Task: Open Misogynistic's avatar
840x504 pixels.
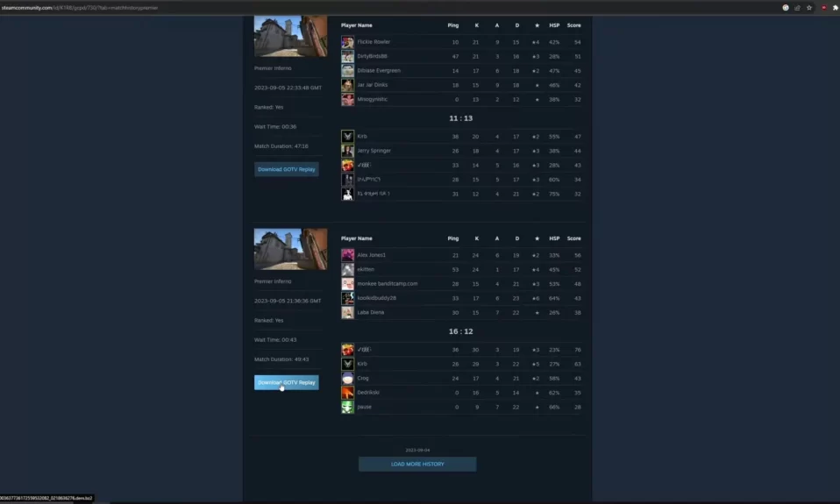Action: coord(348,100)
